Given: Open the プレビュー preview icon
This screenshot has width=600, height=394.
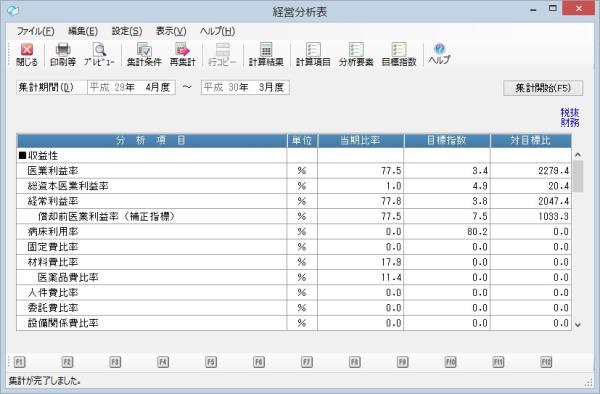Looking at the screenshot, I should click(99, 55).
